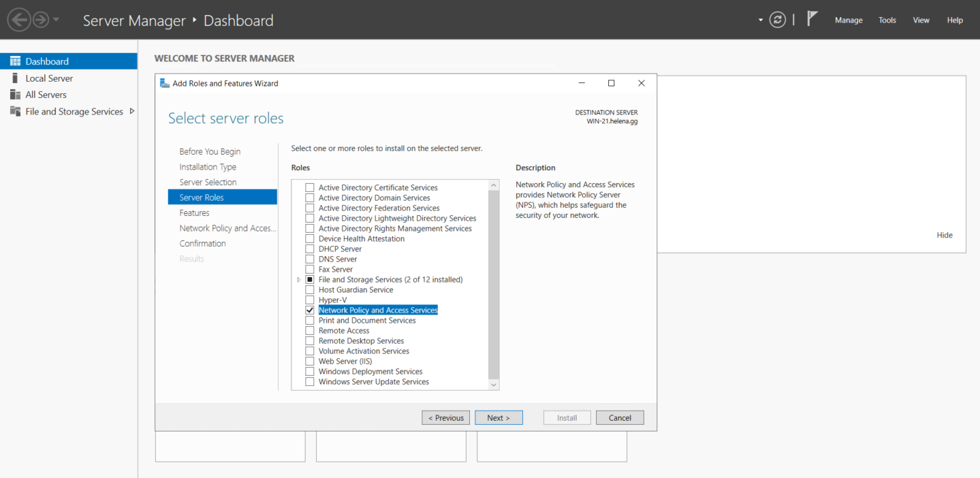Expand File and Storage Services sidebar arrow
980x478 pixels.
pos(131,111)
